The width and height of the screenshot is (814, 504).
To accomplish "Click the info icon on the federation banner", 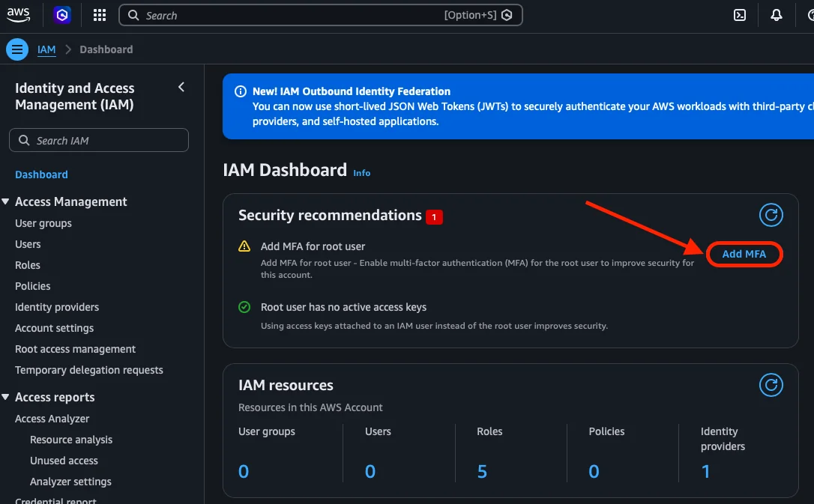I will (x=240, y=91).
